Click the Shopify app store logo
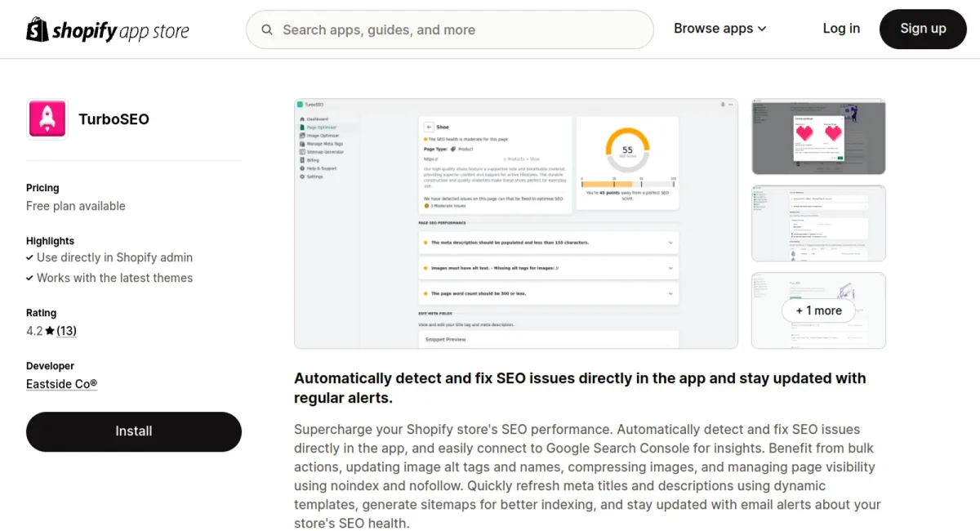Screen dimensions: 980x531 tap(108, 30)
